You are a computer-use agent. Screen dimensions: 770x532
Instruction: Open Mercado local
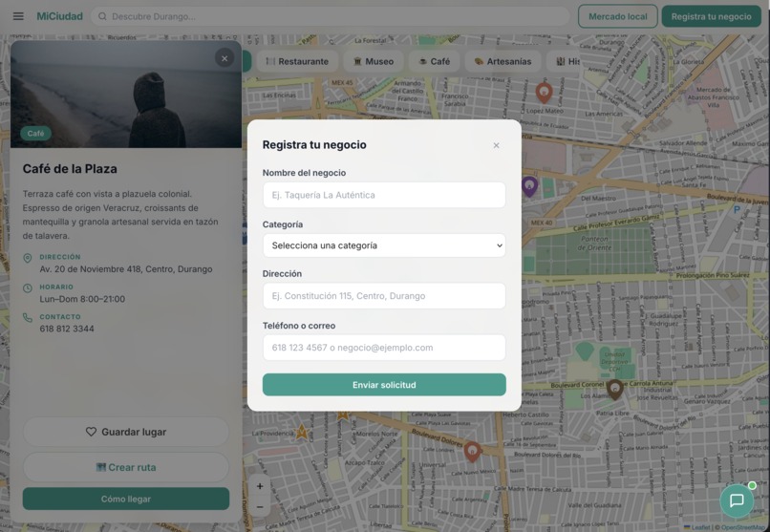pyautogui.click(x=617, y=16)
